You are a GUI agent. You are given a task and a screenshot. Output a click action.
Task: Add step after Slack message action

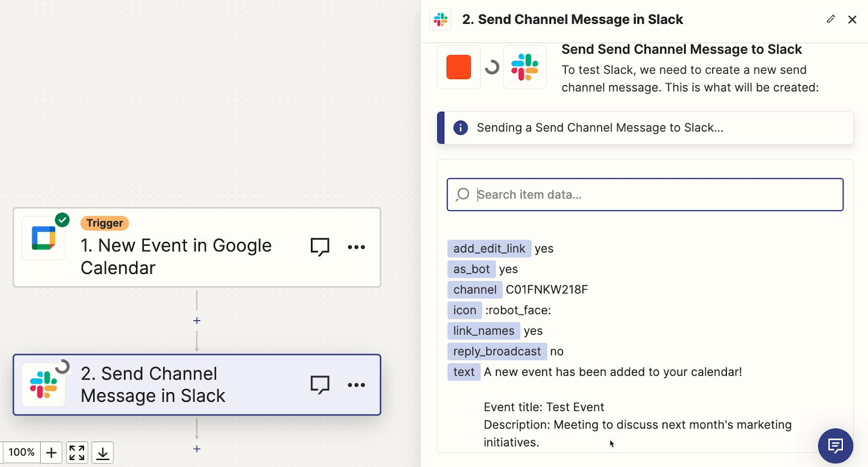coord(197,449)
